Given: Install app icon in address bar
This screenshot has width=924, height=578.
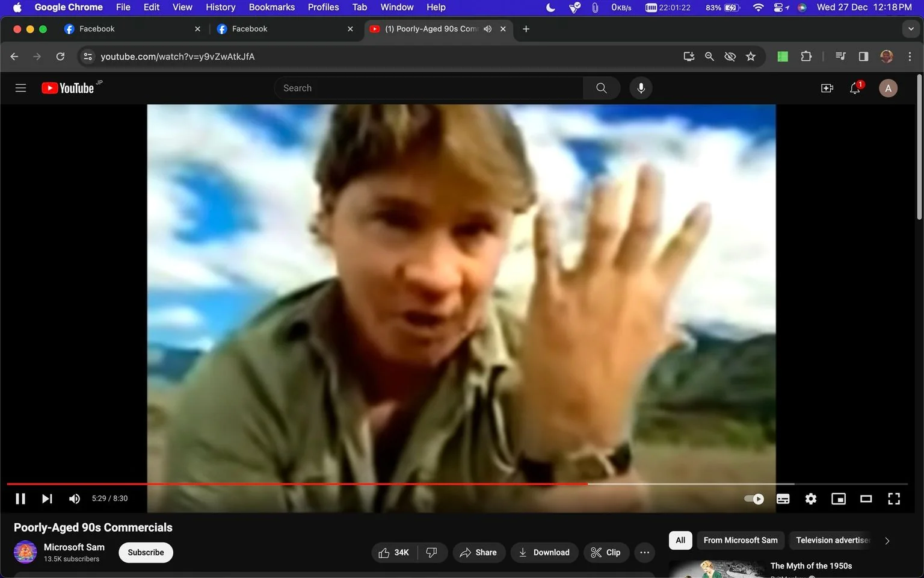Looking at the screenshot, I should click(689, 56).
